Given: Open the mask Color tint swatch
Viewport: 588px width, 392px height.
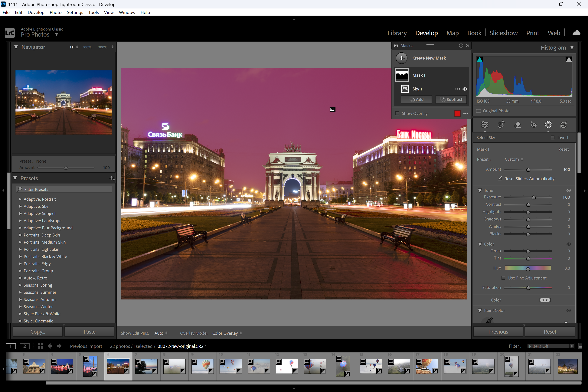Looking at the screenshot, I should pos(545,300).
